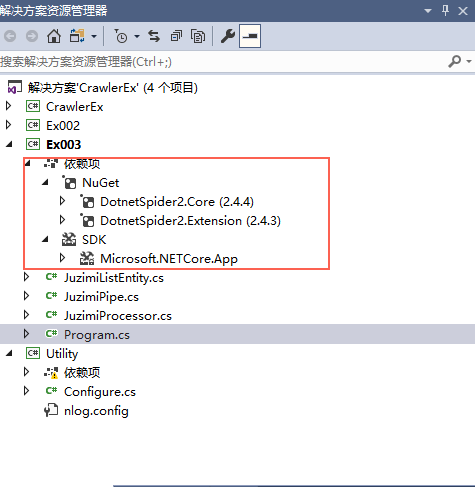Click the SDK icon
The image size is (475, 487).
[69, 239]
